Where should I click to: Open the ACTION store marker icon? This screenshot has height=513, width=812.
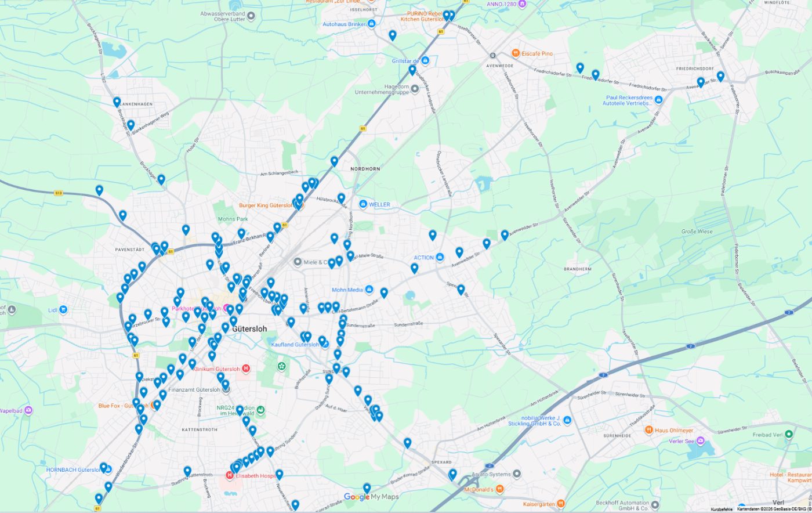[440, 257]
